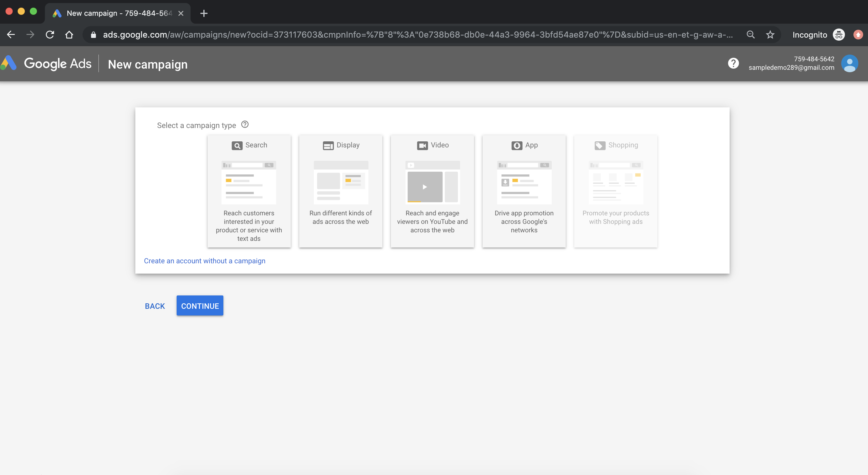The height and width of the screenshot is (475, 868).
Task: Click the Shopping tag card icon
Action: [600, 146]
